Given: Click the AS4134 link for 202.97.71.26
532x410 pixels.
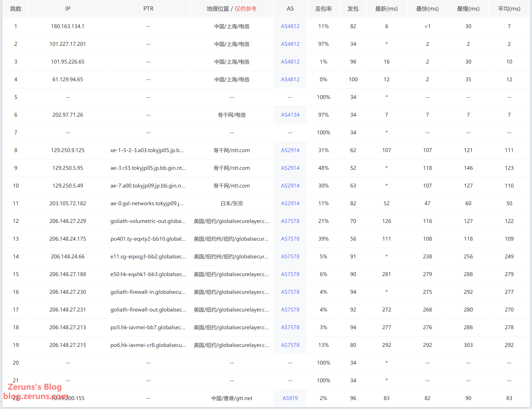Looking at the screenshot, I should point(290,115).
